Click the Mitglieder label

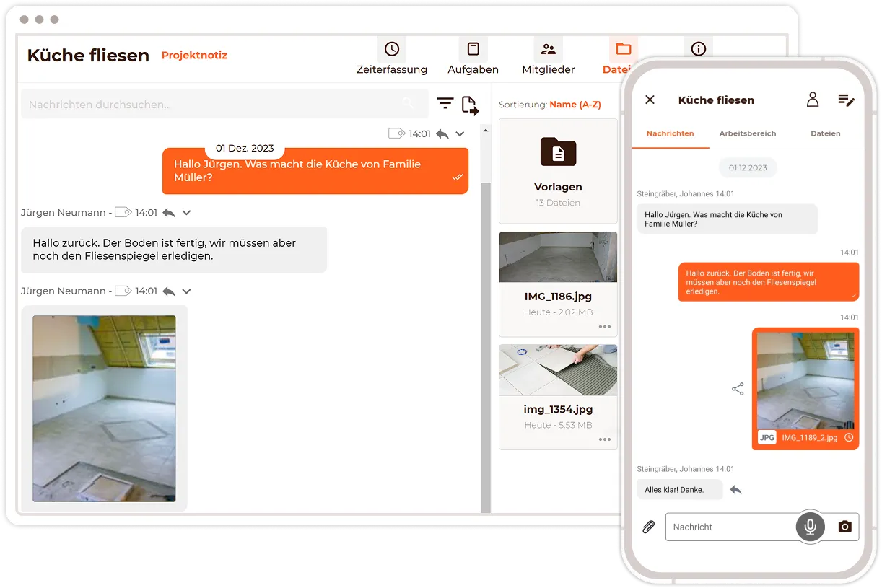(x=549, y=69)
